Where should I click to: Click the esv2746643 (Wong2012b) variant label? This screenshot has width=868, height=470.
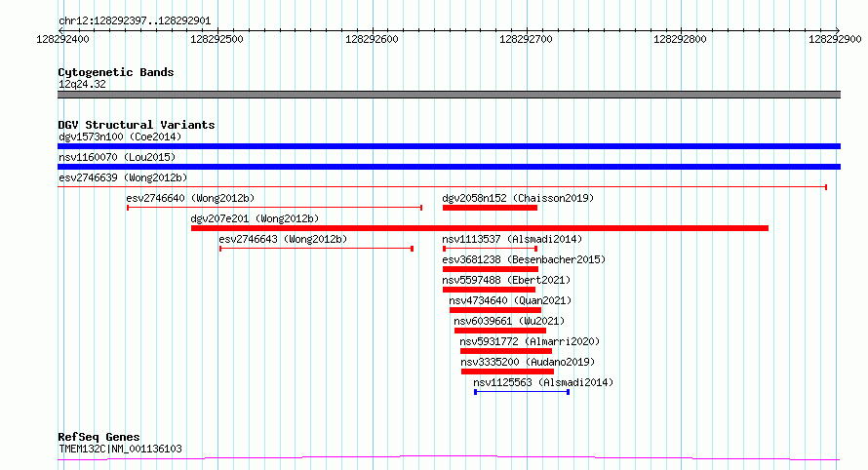tap(282, 239)
